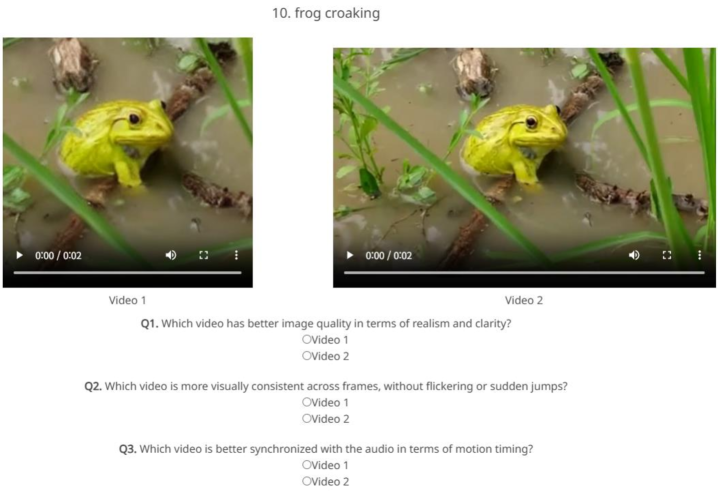Screen dimensions: 718x495
Task: Enter fullscreen on Video 2
Action: pos(667,255)
